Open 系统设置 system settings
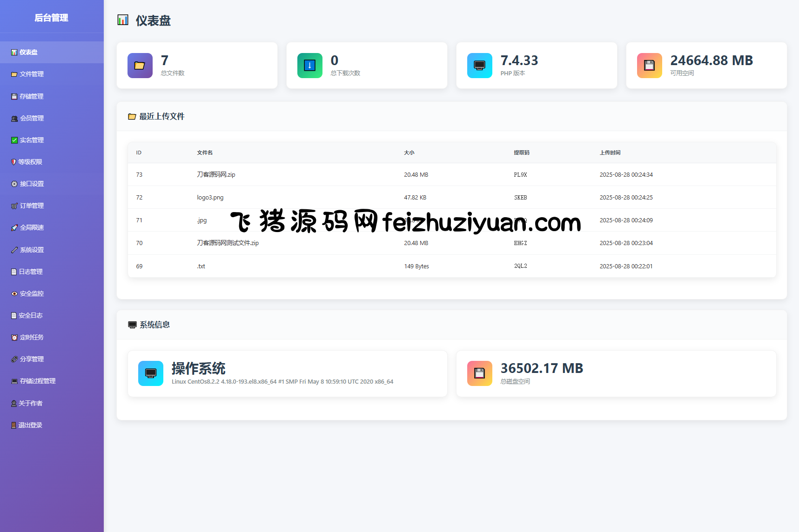Image resolution: width=799 pixels, height=532 pixels. tap(32, 250)
